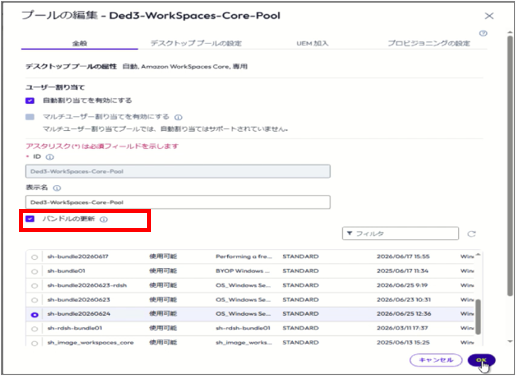Refresh the bundle list with the reload icon

471,234
